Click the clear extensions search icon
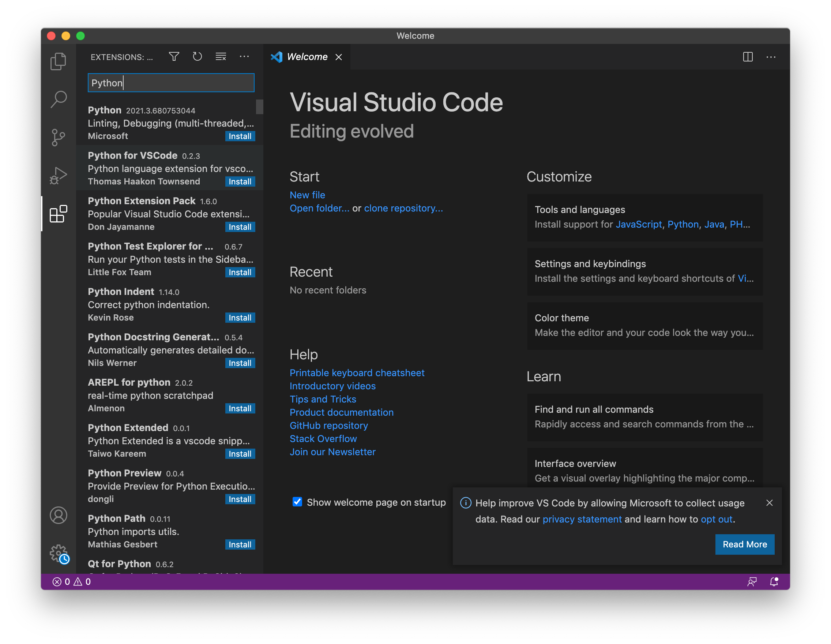This screenshot has width=831, height=644. click(x=221, y=57)
